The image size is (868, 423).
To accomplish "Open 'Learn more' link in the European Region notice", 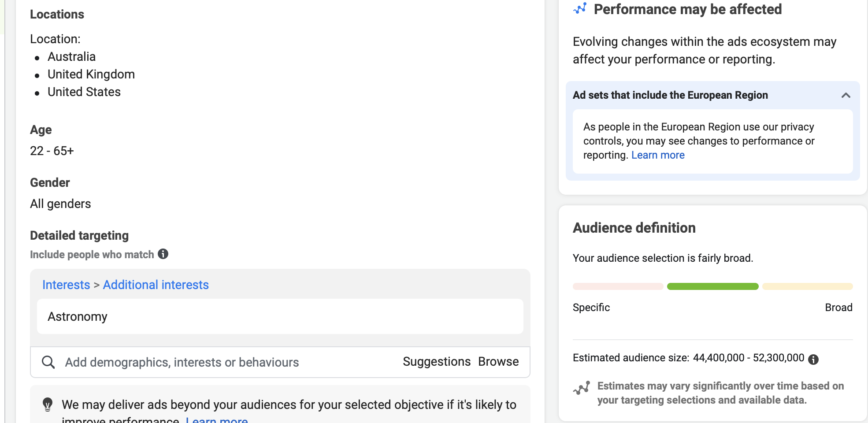I will (x=657, y=155).
